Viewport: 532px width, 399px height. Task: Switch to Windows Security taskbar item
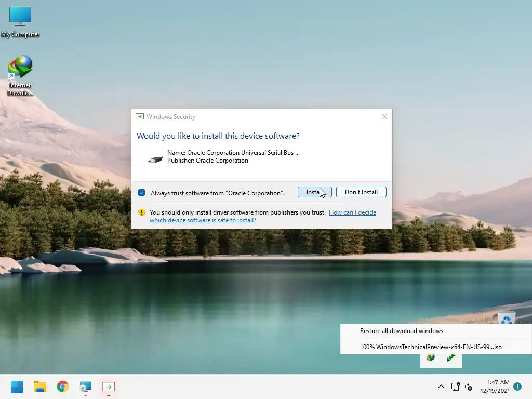click(x=109, y=387)
